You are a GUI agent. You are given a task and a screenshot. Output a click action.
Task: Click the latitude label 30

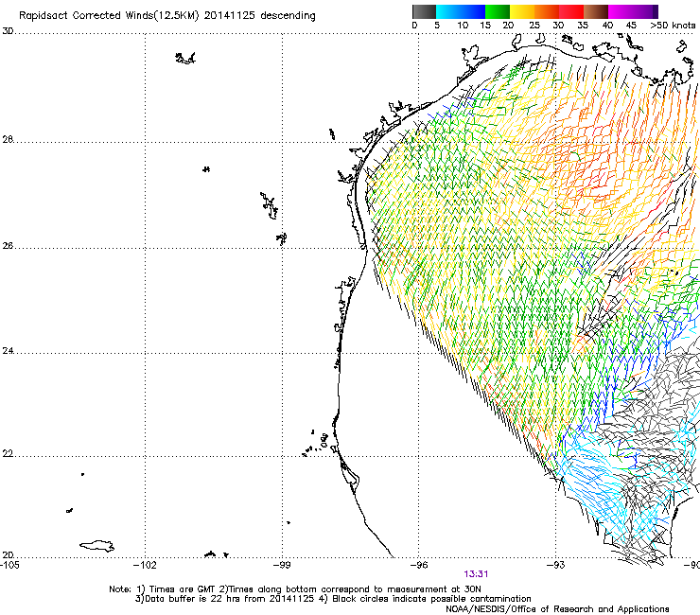pyautogui.click(x=8, y=31)
